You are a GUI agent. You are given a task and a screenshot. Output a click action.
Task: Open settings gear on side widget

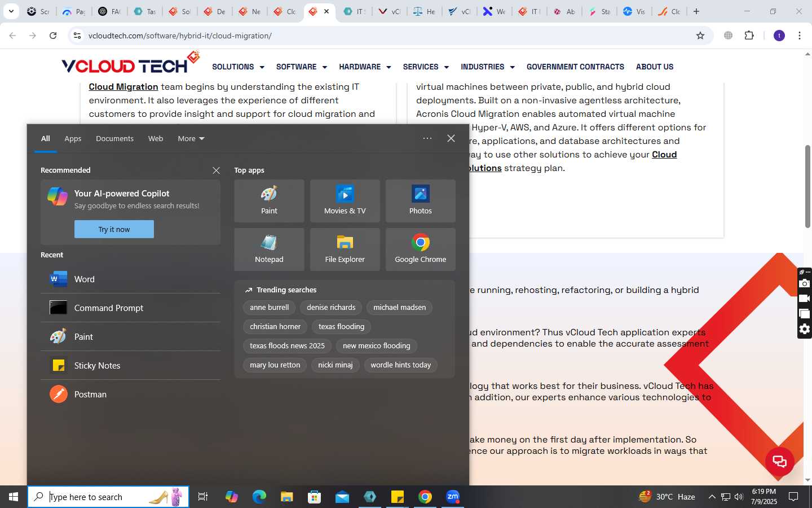coord(805,329)
